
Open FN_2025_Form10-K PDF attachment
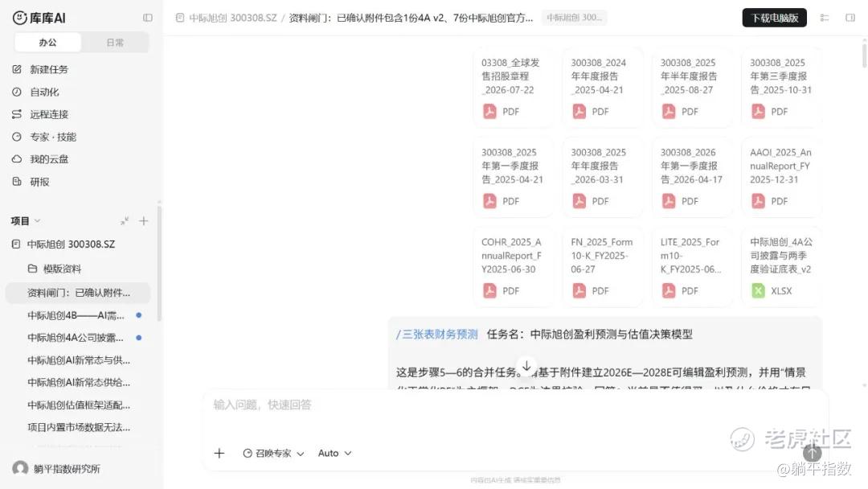pos(603,267)
